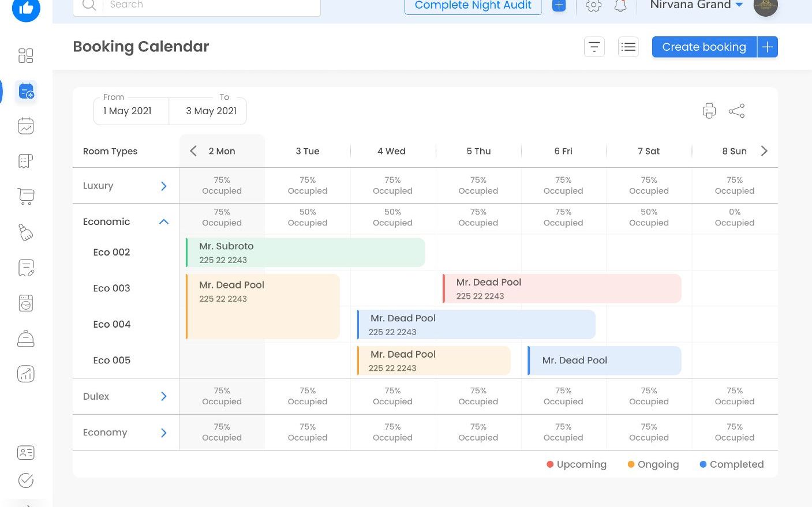Click the print icon
Image resolution: width=812 pixels, height=507 pixels.
[709, 111]
